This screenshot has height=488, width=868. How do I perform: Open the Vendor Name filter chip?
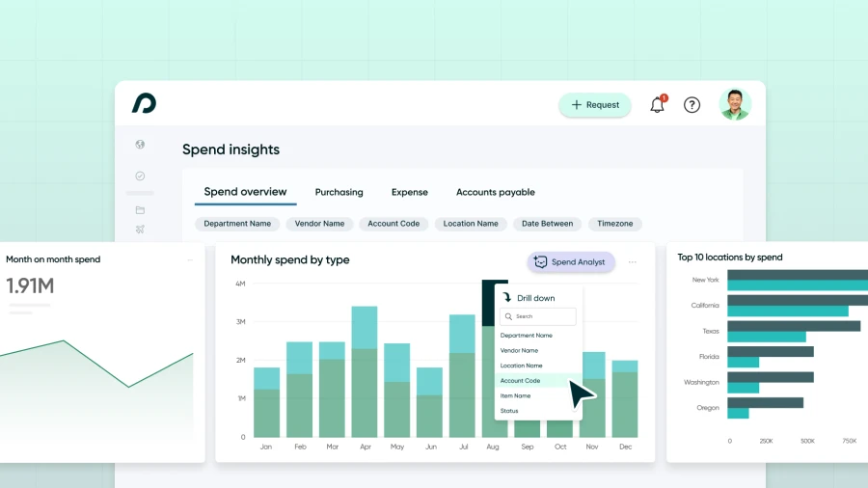point(319,224)
